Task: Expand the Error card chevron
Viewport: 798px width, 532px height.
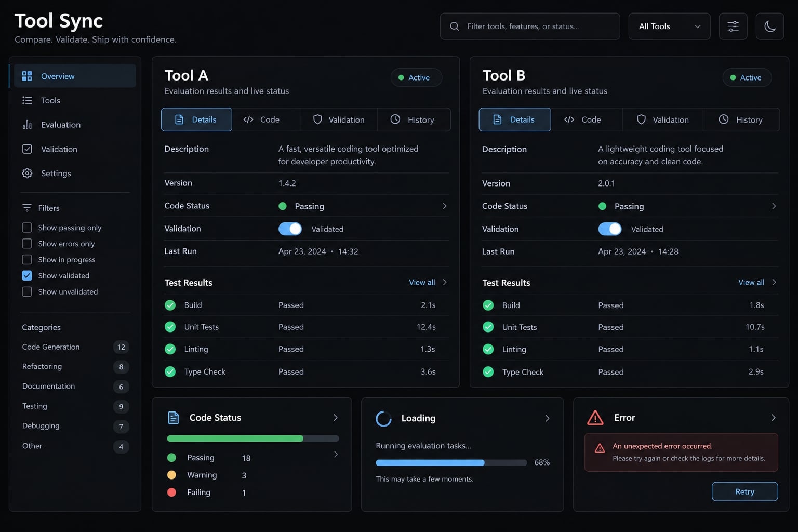Action: coord(774,418)
